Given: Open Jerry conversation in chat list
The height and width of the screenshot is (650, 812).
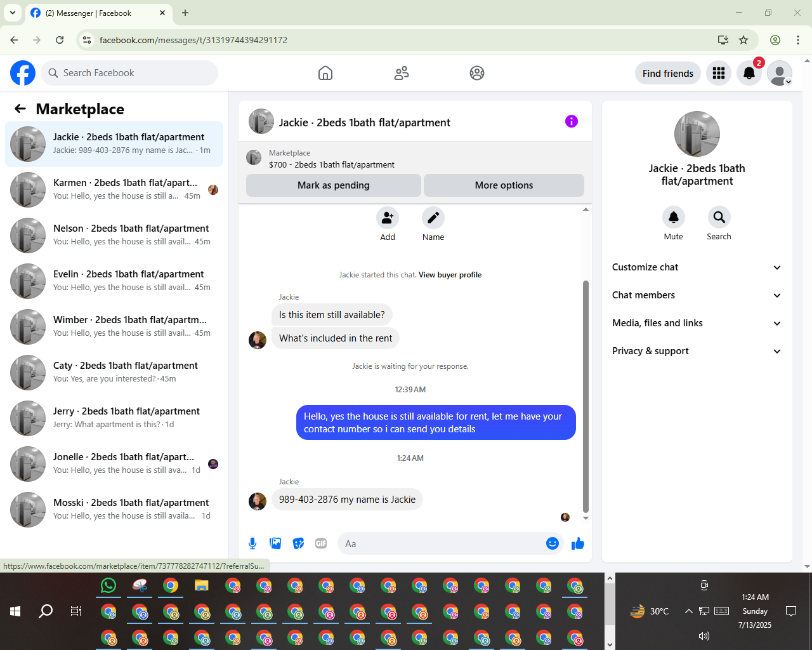Looking at the screenshot, I should click(x=114, y=418).
